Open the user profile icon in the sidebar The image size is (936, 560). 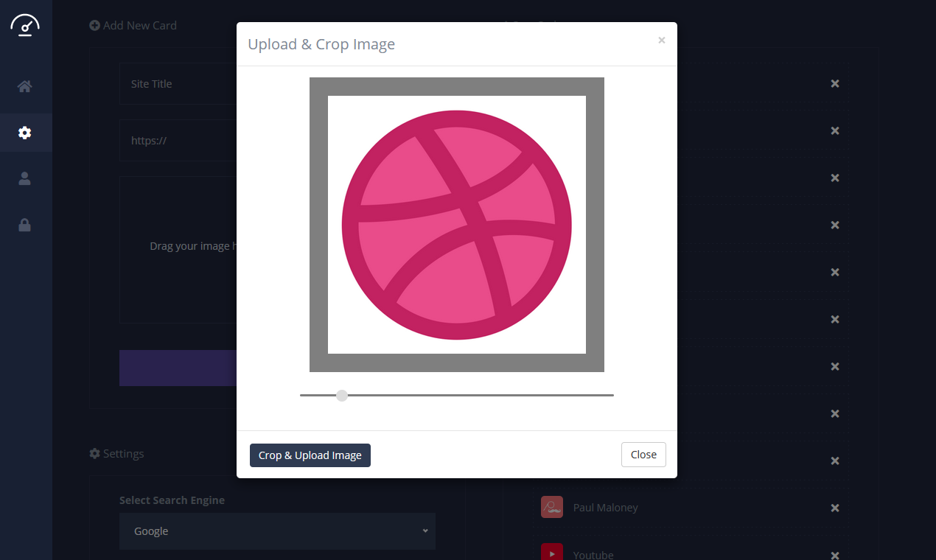click(x=25, y=178)
